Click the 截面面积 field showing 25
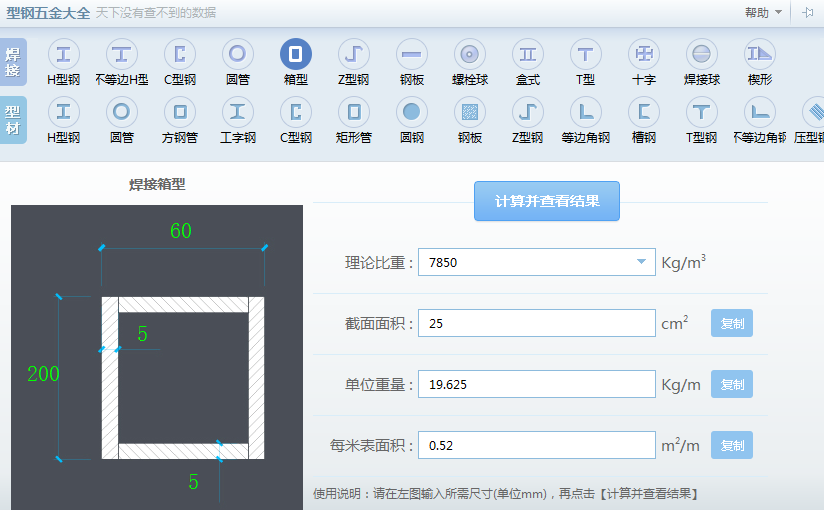Screen dimensions: 824x510 tap(537, 323)
